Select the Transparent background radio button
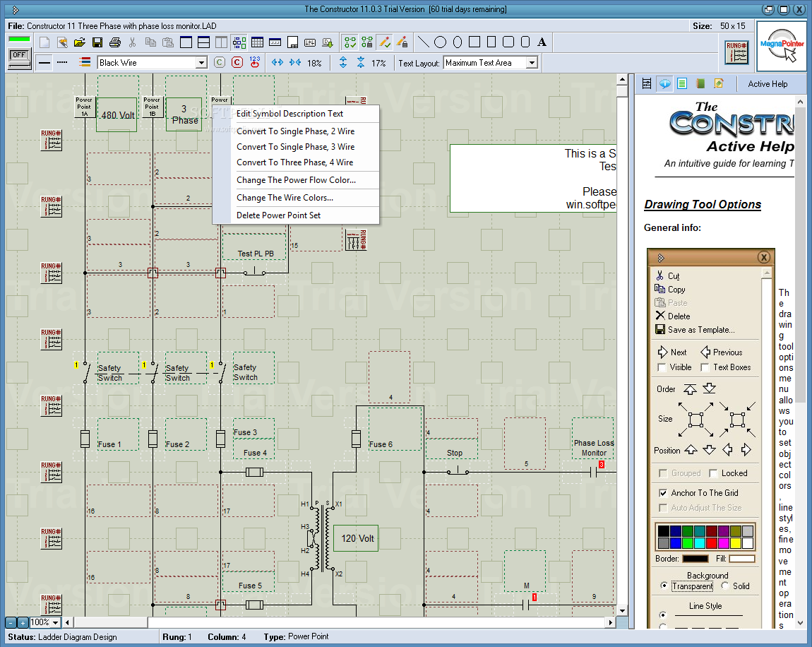This screenshot has height=647, width=812. 664,586
